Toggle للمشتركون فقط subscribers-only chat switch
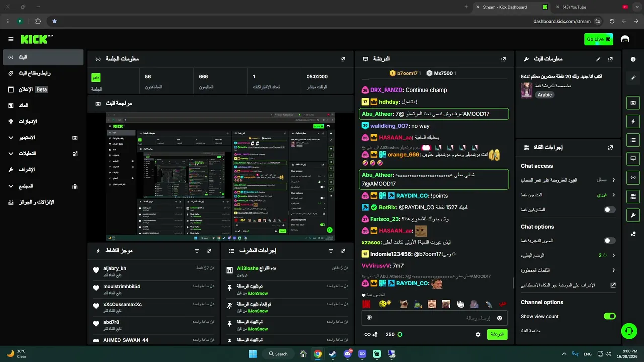The width and height of the screenshot is (644, 362). coord(609,209)
